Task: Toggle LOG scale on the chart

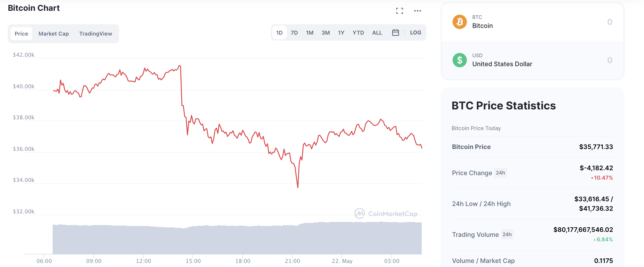Action: [415, 32]
